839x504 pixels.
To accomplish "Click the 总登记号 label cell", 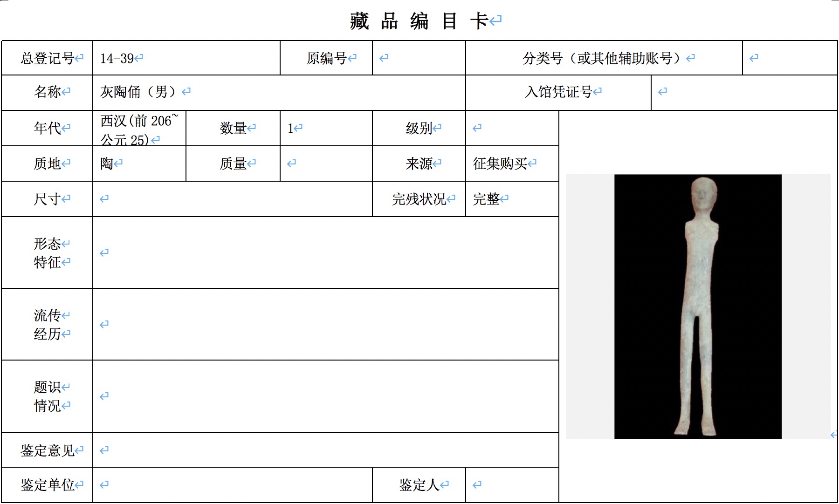I will point(47,58).
